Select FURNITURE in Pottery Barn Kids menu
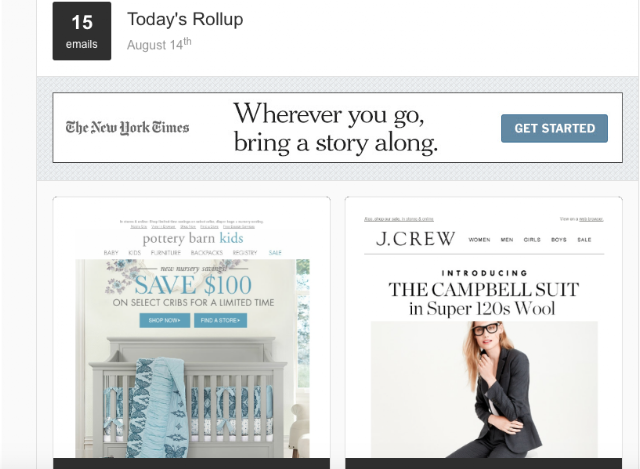The height and width of the screenshot is (469, 640). (x=166, y=253)
